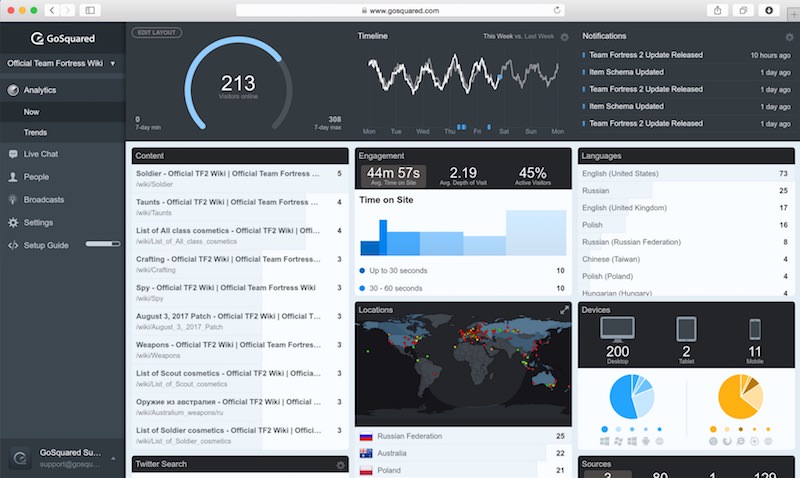Open the Timeline widget gear settings

point(564,37)
